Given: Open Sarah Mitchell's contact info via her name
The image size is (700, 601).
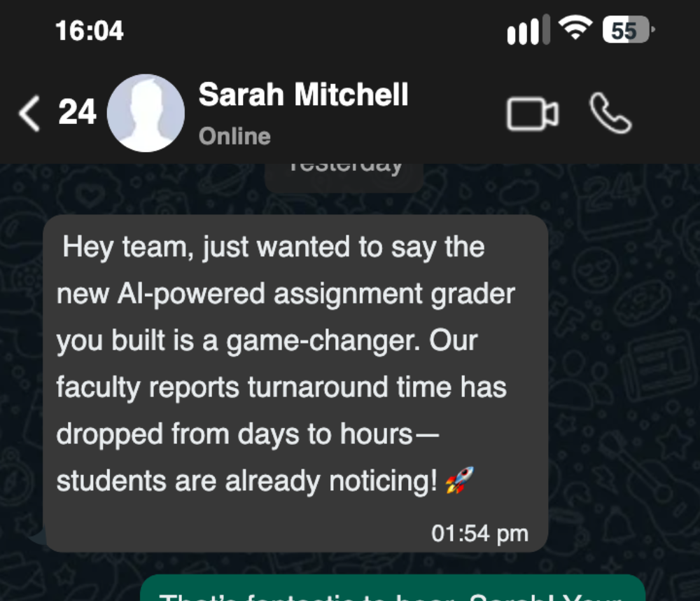Looking at the screenshot, I should [304, 94].
